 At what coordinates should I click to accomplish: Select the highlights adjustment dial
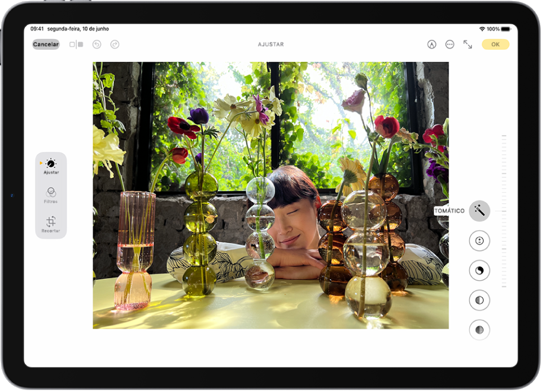[479, 300]
